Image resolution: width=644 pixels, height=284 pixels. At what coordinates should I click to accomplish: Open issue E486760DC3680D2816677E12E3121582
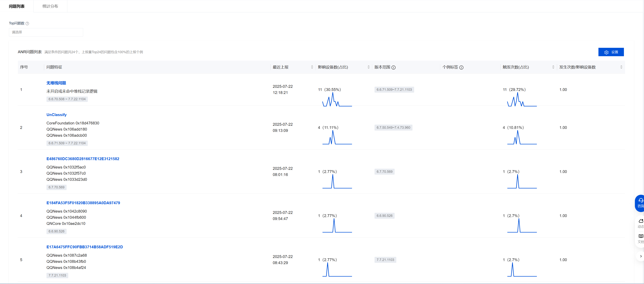pyautogui.click(x=83, y=159)
